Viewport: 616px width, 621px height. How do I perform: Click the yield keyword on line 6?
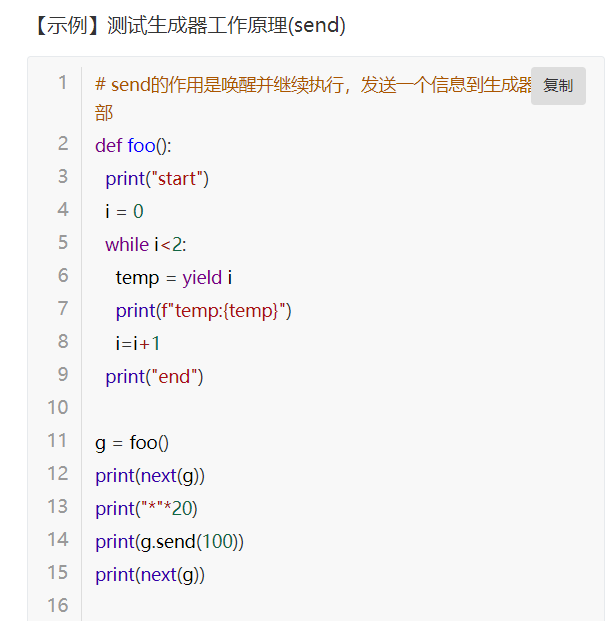pos(202,278)
